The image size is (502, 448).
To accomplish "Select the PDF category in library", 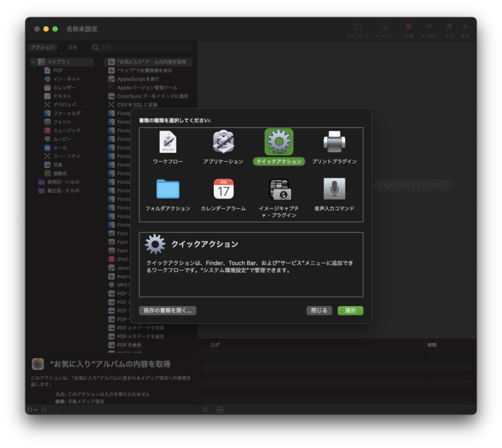I will (x=57, y=70).
